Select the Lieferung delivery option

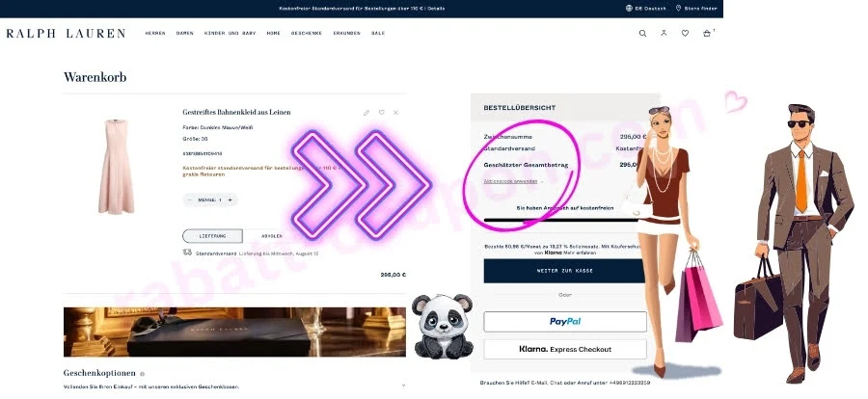coord(212,236)
